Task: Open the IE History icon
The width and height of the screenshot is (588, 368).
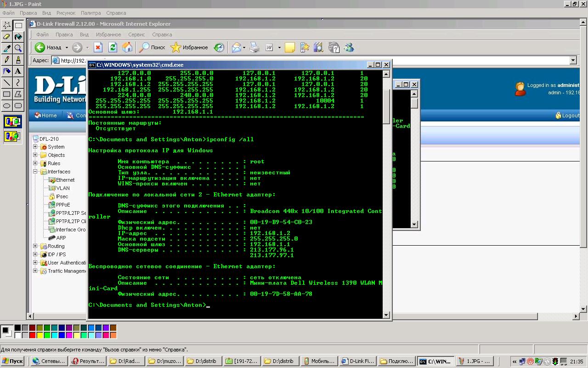Action: point(219,47)
